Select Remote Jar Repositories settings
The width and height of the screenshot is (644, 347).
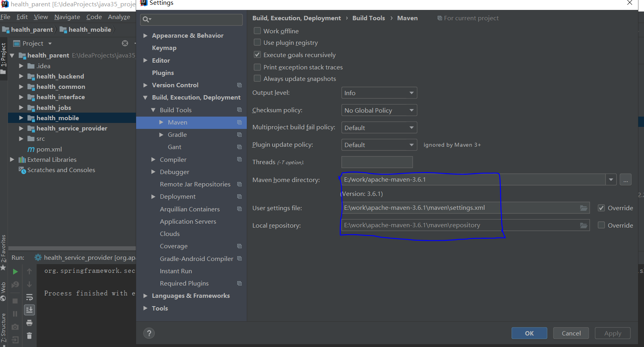click(x=195, y=184)
